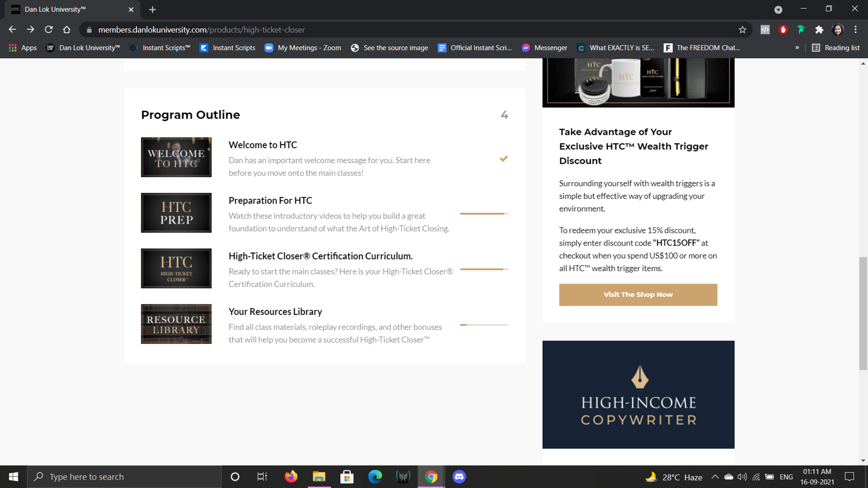Click the Chrome profile avatar

click(837, 30)
